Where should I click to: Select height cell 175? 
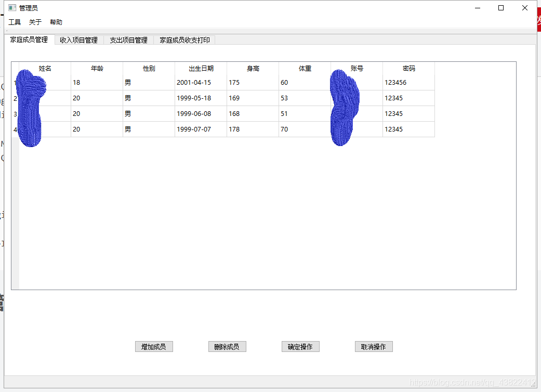(253, 83)
